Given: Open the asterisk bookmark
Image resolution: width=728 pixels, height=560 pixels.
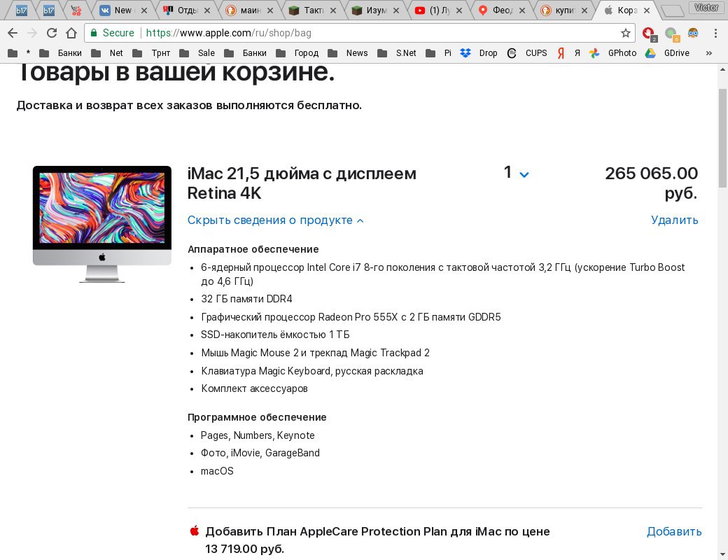Looking at the screenshot, I should pyautogui.click(x=28, y=53).
